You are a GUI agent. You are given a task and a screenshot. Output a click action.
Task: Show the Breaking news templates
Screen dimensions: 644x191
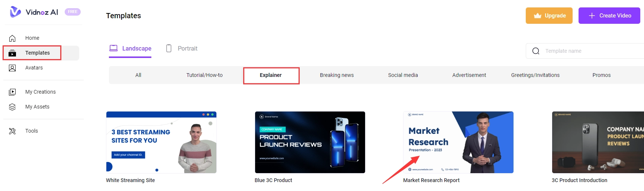point(337,75)
